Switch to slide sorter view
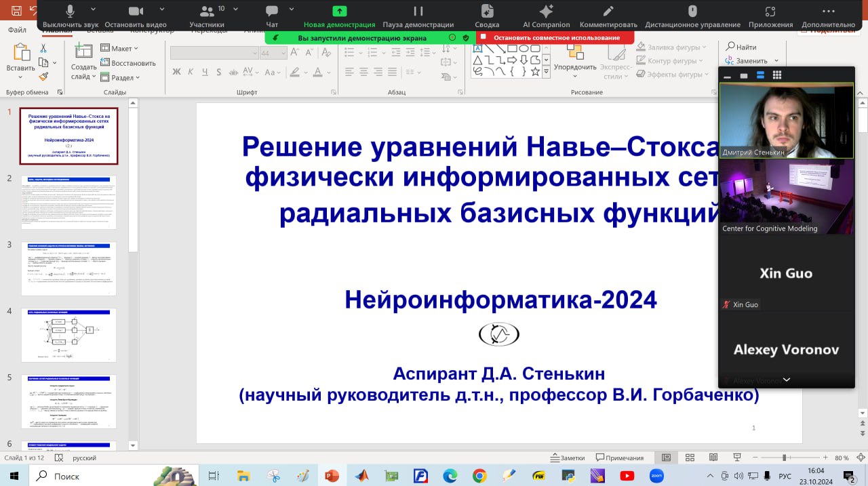The height and width of the screenshot is (486, 868). [x=690, y=458]
